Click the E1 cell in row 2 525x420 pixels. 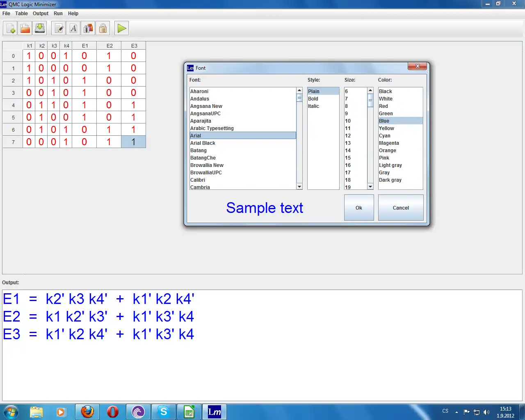[84, 80]
